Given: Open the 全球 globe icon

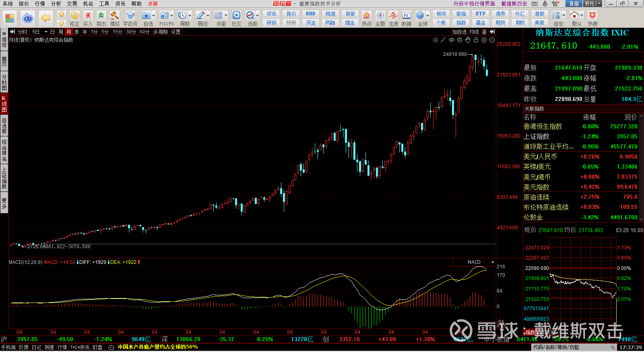Looking at the screenshot, I should click(420, 15).
